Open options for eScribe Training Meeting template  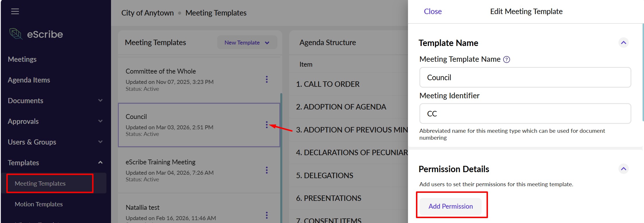266,170
